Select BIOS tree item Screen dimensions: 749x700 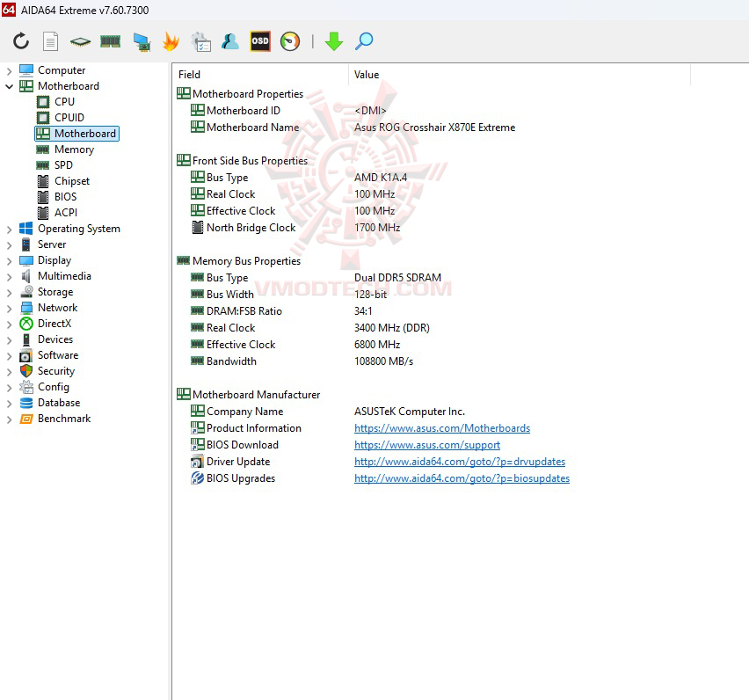coord(65,197)
